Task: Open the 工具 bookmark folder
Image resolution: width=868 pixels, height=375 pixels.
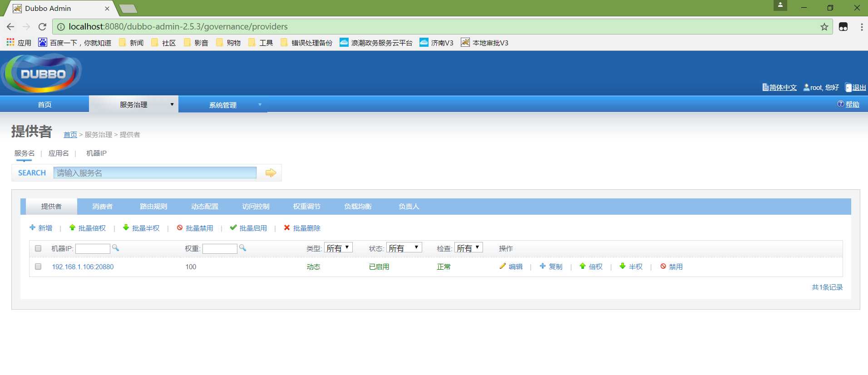Action: [261, 43]
